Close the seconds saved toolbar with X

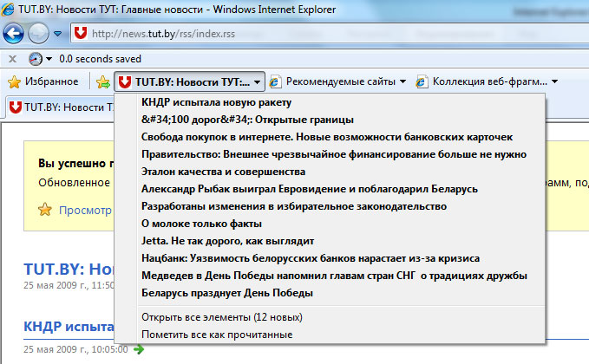coord(12,59)
